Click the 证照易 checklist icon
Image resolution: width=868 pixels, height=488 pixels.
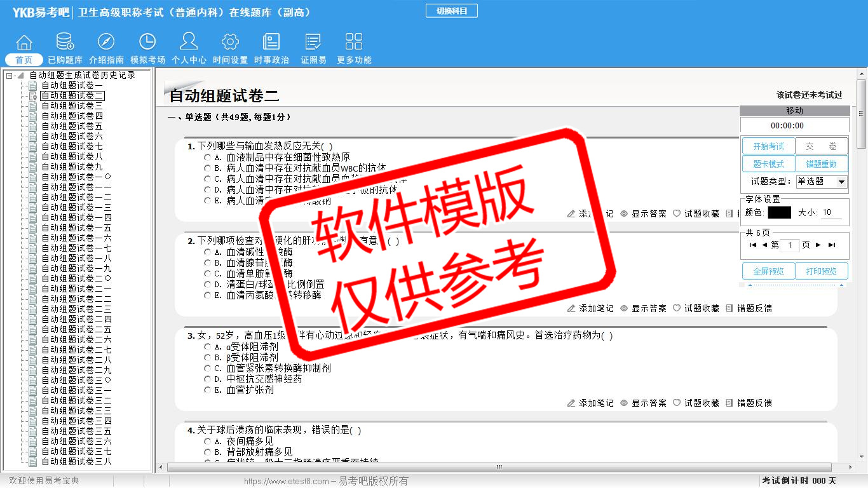tap(313, 43)
